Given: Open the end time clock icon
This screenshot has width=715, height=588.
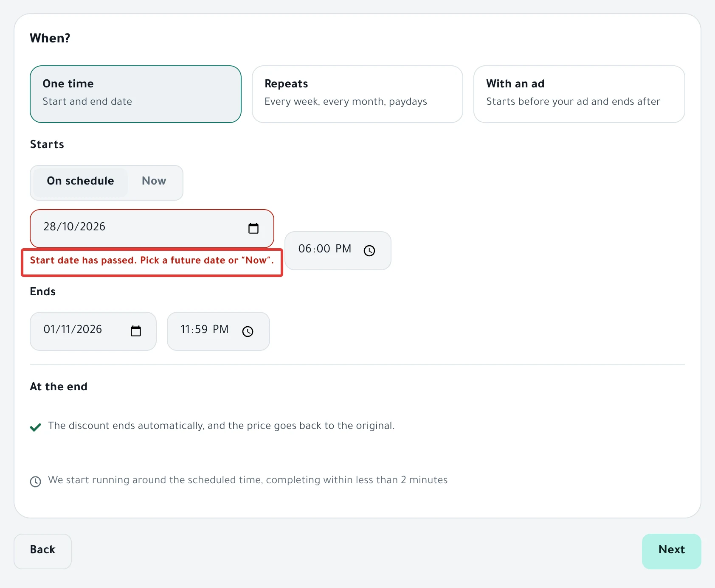Looking at the screenshot, I should (248, 331).
